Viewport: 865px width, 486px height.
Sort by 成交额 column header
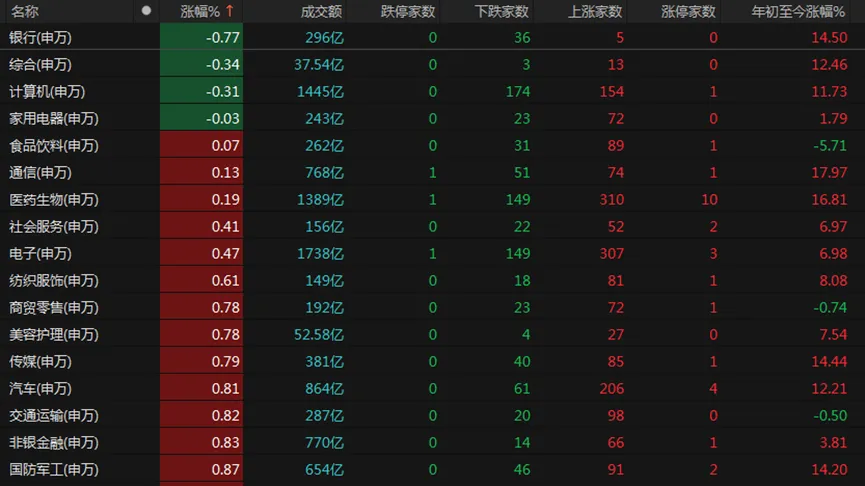[321, 11]
